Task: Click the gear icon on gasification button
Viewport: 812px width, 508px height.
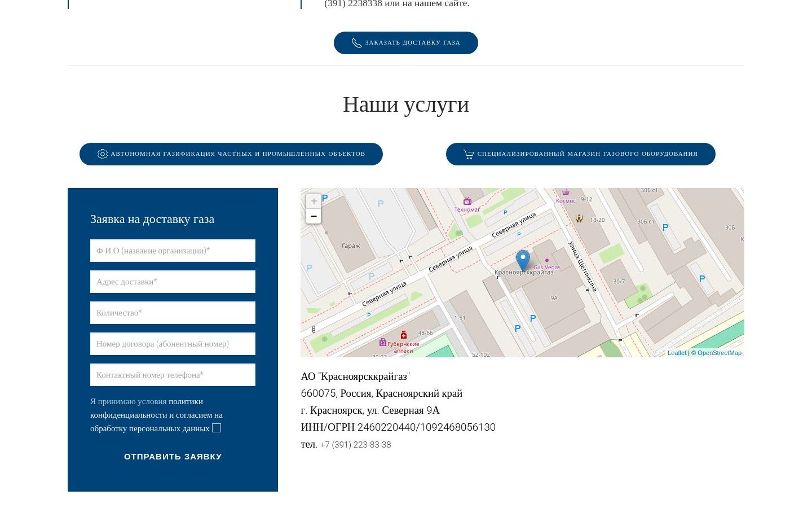Action: (x=102, y=154)
